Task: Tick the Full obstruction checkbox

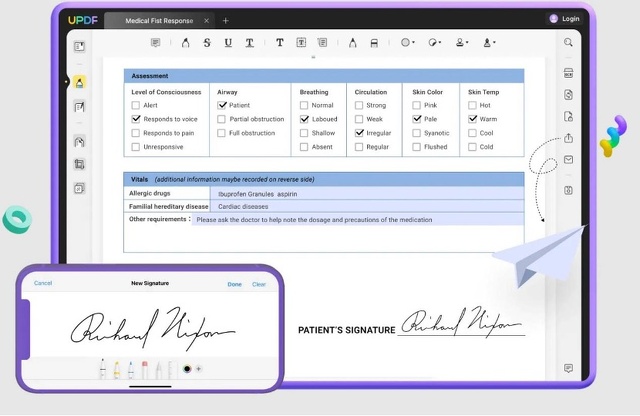Action: (221, 133)
